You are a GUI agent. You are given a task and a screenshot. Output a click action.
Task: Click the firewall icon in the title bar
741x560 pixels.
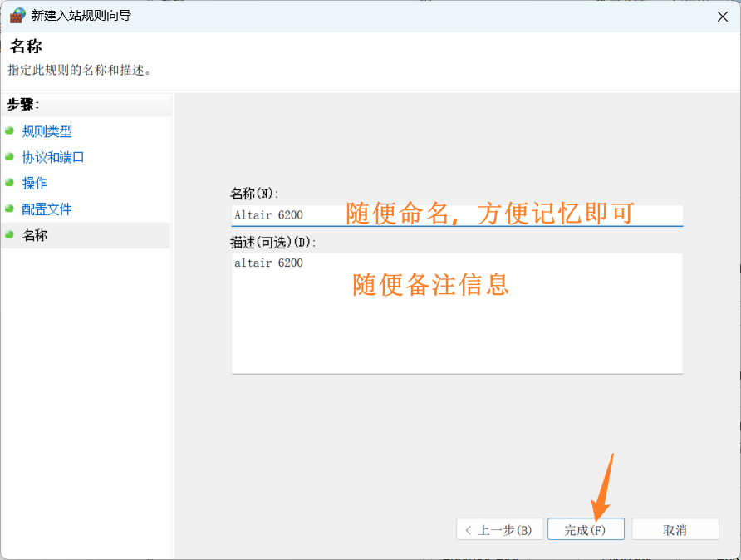[17, 16]
